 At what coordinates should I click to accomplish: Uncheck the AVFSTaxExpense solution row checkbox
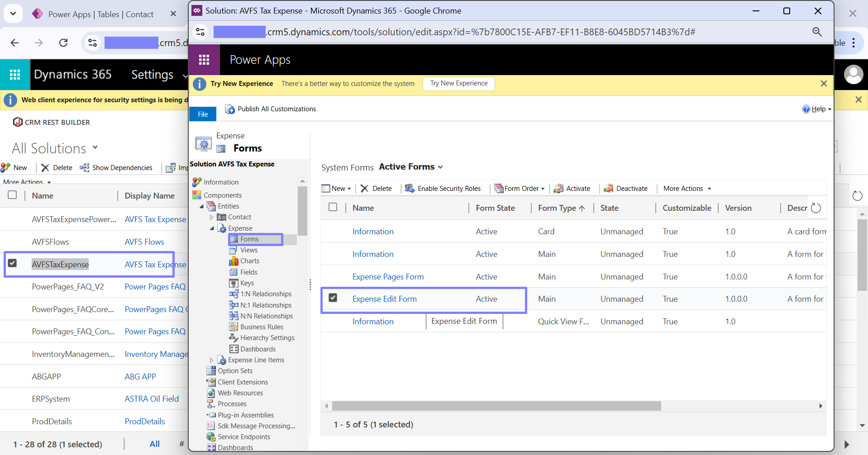tap(12, 263)
